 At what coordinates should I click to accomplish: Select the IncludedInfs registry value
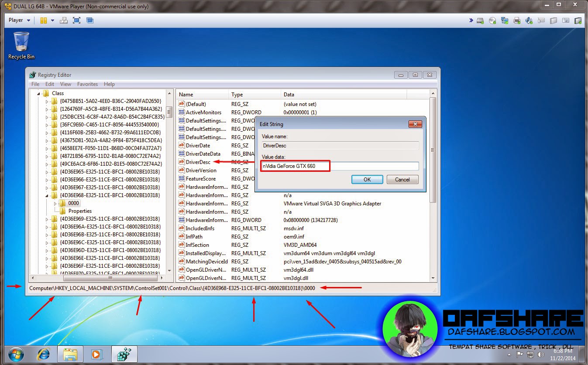click(201, 229)
